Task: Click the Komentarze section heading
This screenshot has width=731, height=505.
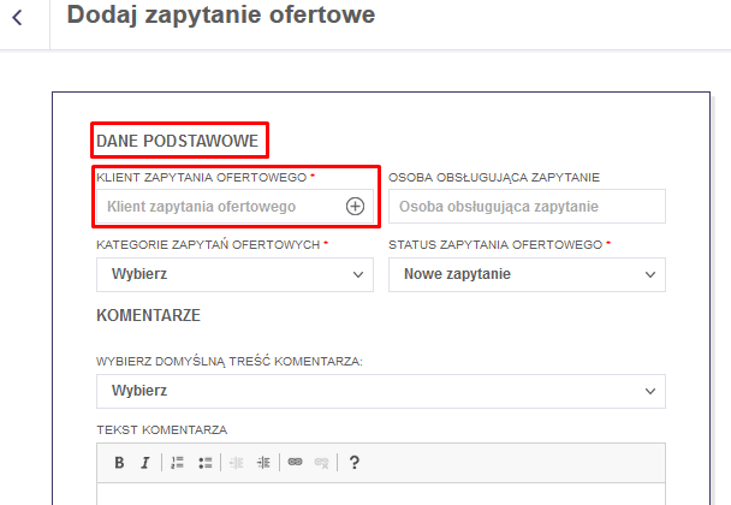Action: click(148, 316)
